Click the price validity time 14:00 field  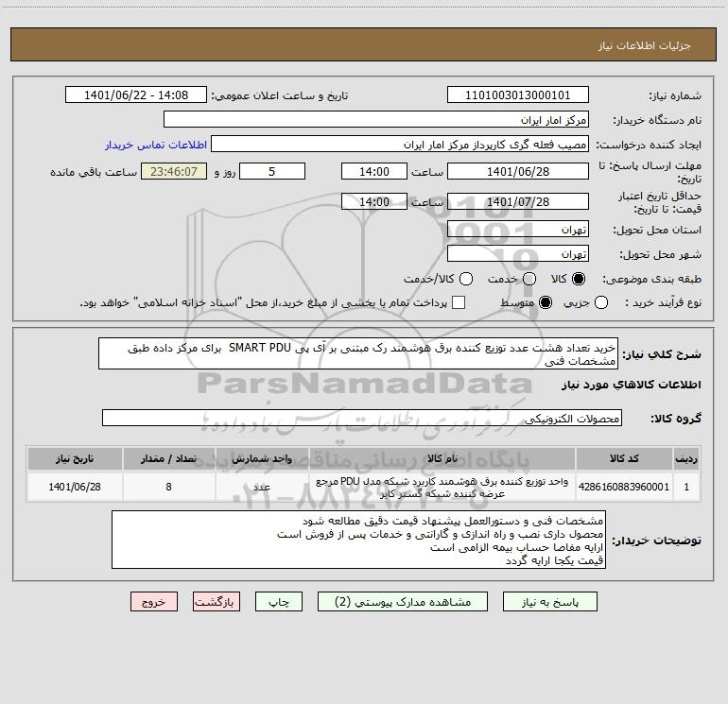pyautogui.click(x=374, y=201)
